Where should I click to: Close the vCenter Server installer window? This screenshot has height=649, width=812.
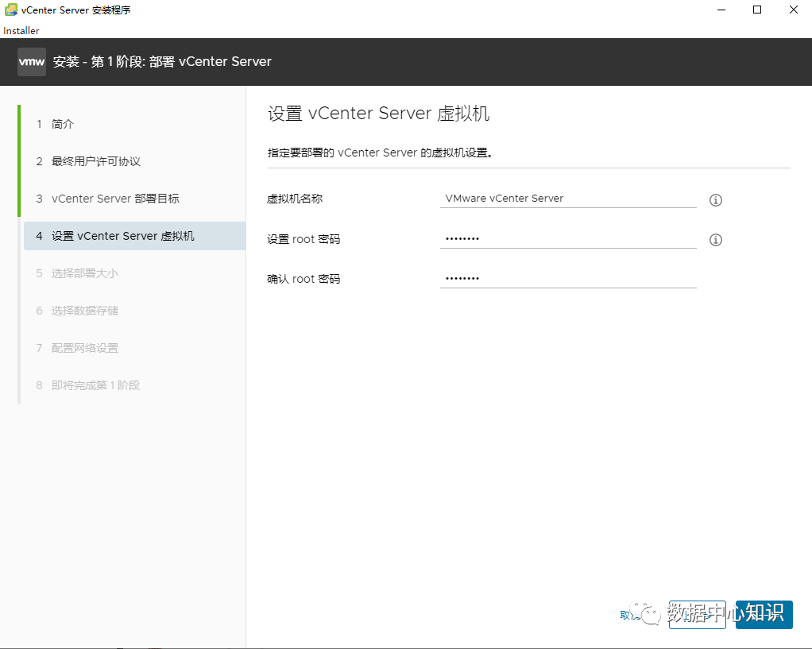click(794, 10)
